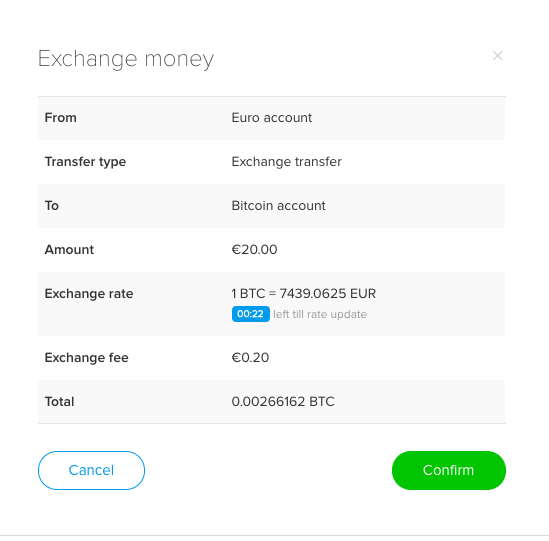Click the From row label
This screenshot has height=541, width=549.
coord(61,118)
